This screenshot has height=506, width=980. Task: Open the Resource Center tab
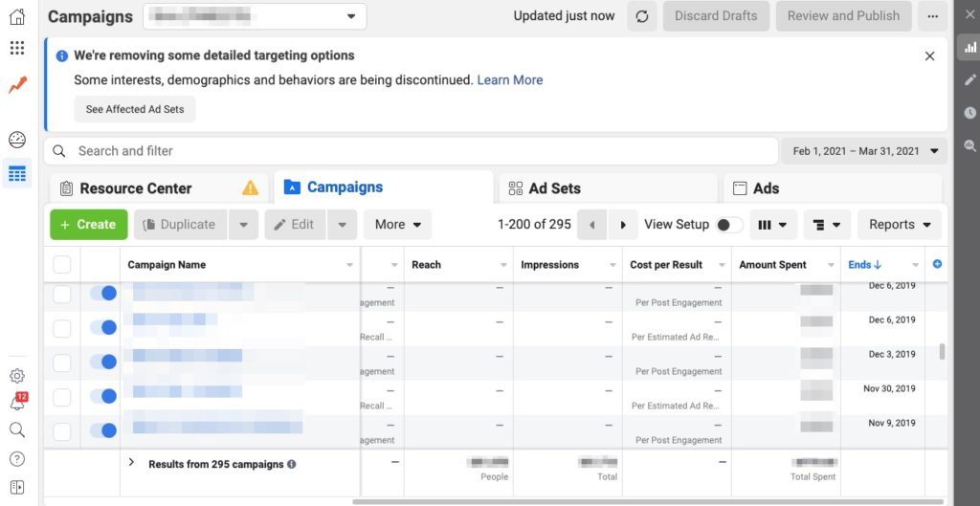pyautogui.click(x=136, y=188)
